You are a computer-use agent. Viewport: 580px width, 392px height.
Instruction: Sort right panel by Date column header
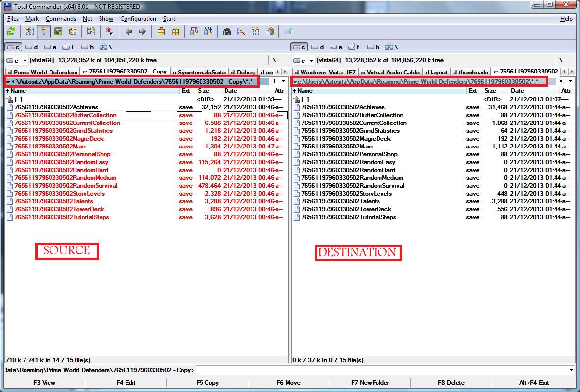click(x=534, y=91)
